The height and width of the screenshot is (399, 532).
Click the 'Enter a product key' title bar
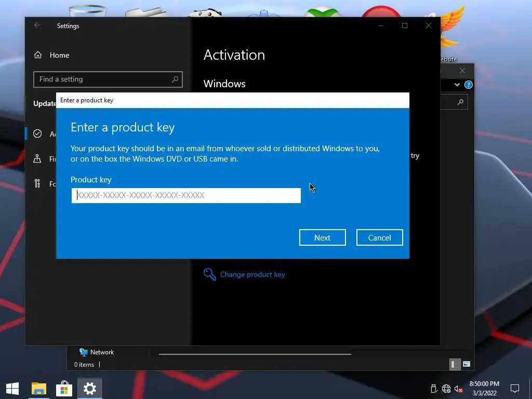pyautogui.click(x=233, y=100)
